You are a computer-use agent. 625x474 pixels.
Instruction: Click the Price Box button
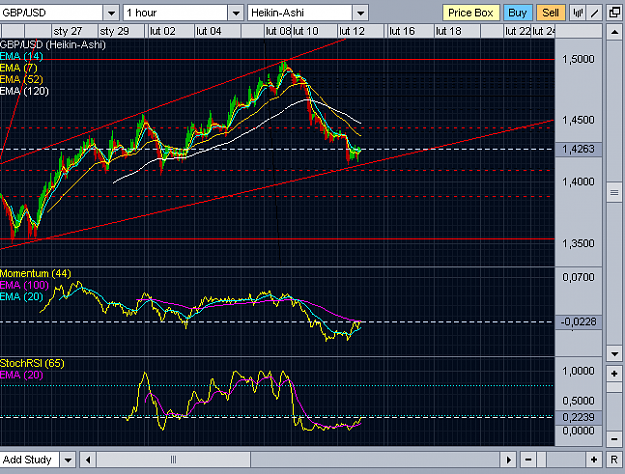[x=470, y=13]
